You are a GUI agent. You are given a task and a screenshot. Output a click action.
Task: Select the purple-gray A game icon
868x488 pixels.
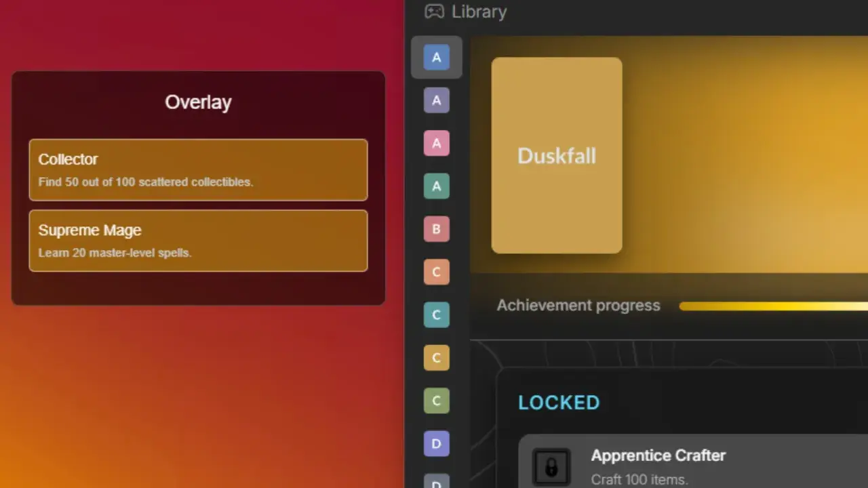coord(437,100)
